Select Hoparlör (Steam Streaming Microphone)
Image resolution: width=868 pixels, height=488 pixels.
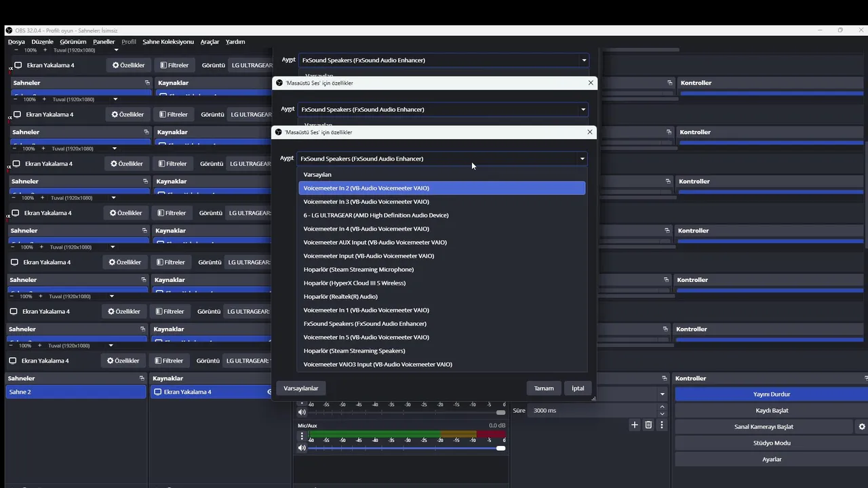click(x=441, y=269)
